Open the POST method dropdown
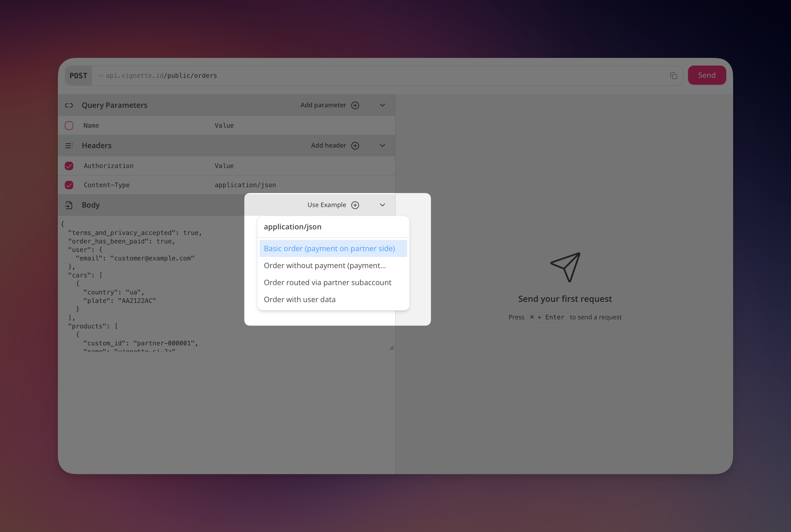Image resolution: width=791 pixels, height=532 pixels. point(79,76)
